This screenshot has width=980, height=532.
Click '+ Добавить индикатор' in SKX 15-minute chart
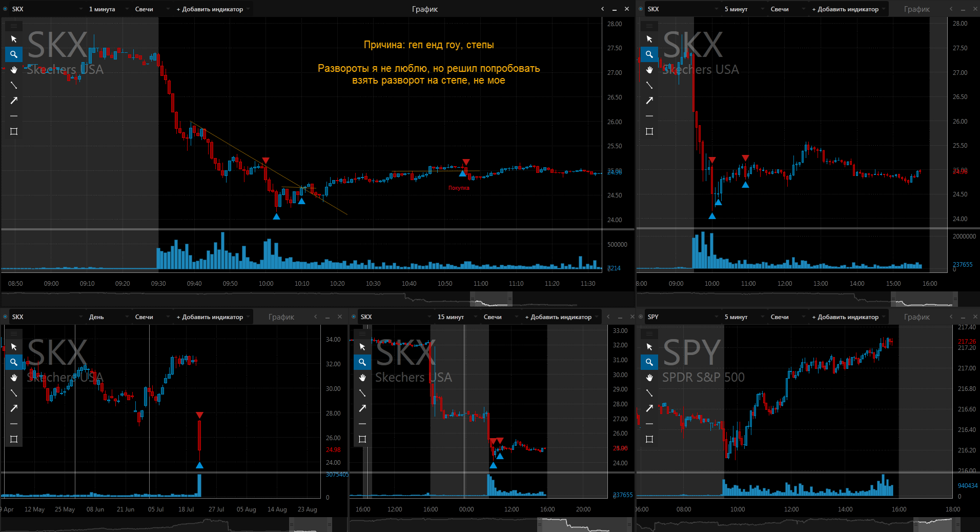(x=562, y=317)
